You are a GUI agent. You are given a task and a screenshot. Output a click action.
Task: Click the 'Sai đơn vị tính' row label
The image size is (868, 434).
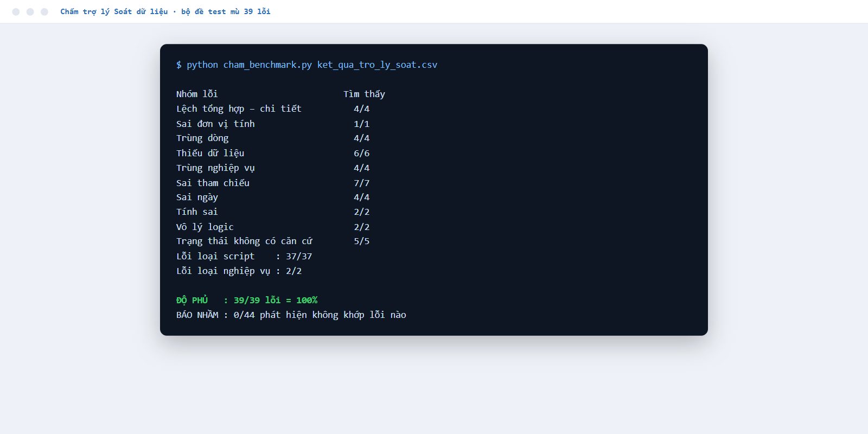(215, 124)
